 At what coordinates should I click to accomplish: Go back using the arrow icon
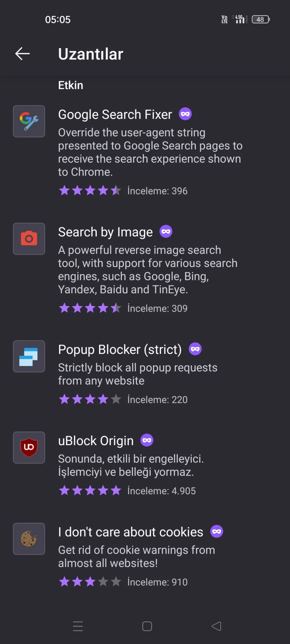point(22,54)
